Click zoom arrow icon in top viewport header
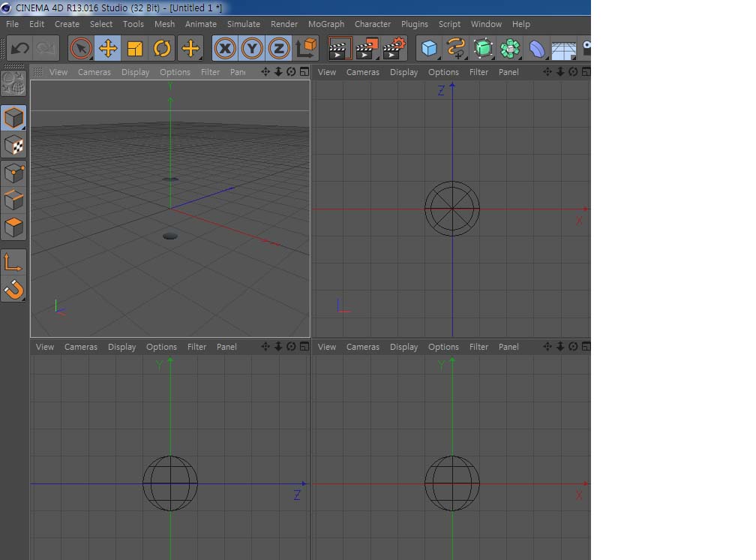The height and width of the screenshot is (560, 756). tap(560, 72)
